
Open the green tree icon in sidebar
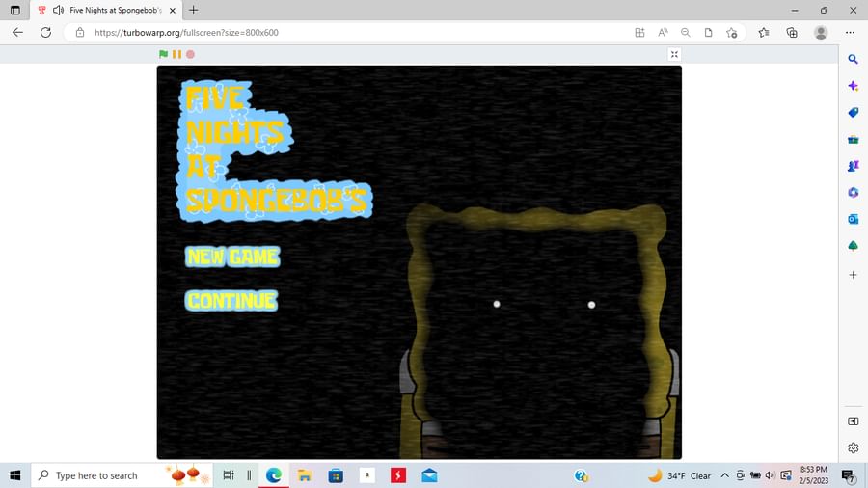(x=854, y=245)
